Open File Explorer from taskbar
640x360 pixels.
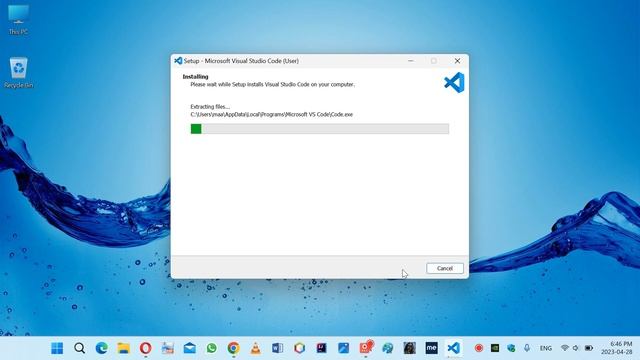123,348
